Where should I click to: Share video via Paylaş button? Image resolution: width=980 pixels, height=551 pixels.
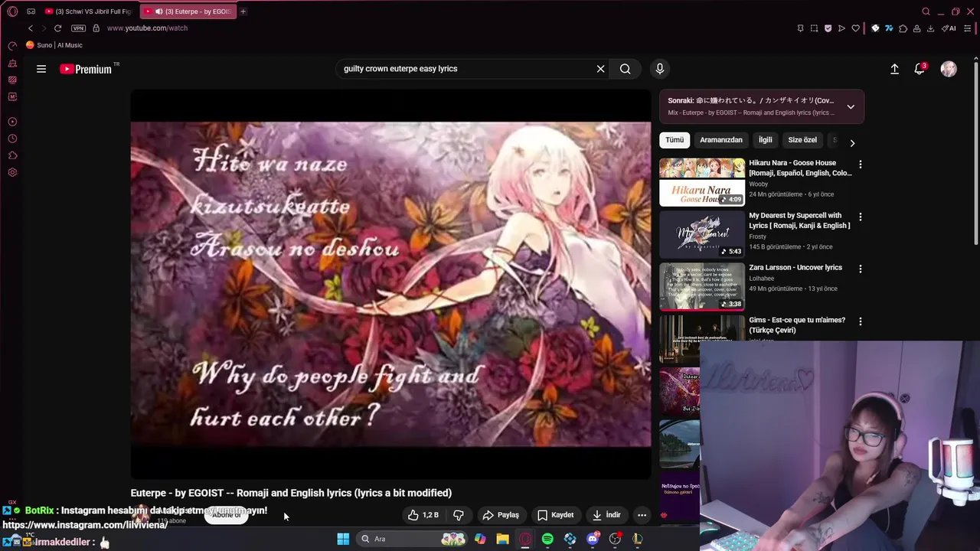(501, 515)
